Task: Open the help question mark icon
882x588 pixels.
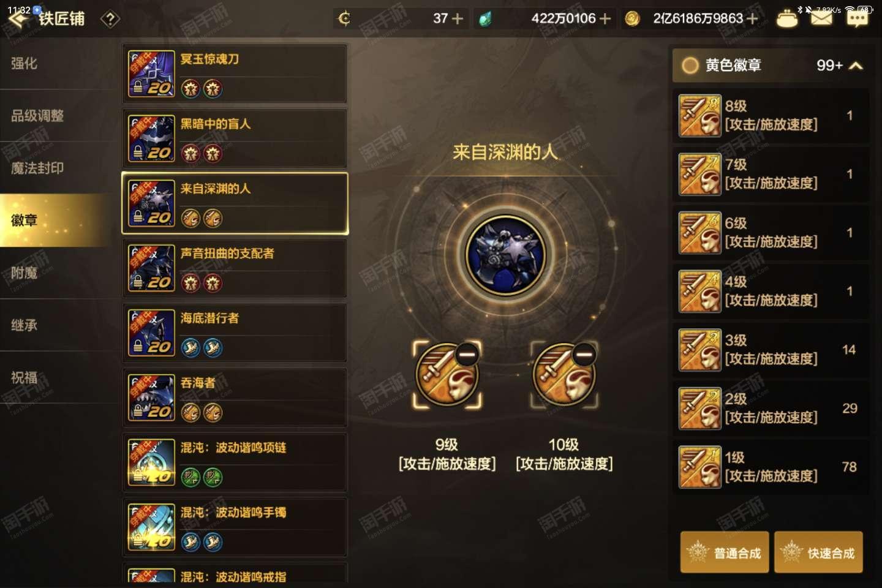Action: 110,20
